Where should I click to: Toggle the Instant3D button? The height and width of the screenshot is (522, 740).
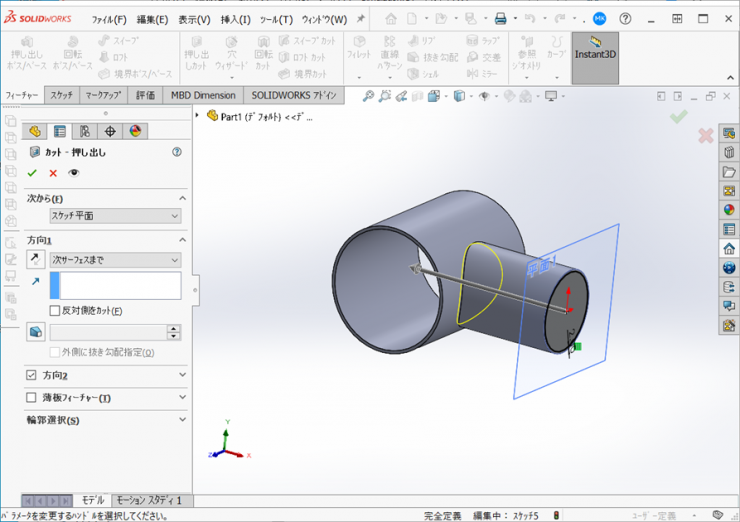click(595, 53)
